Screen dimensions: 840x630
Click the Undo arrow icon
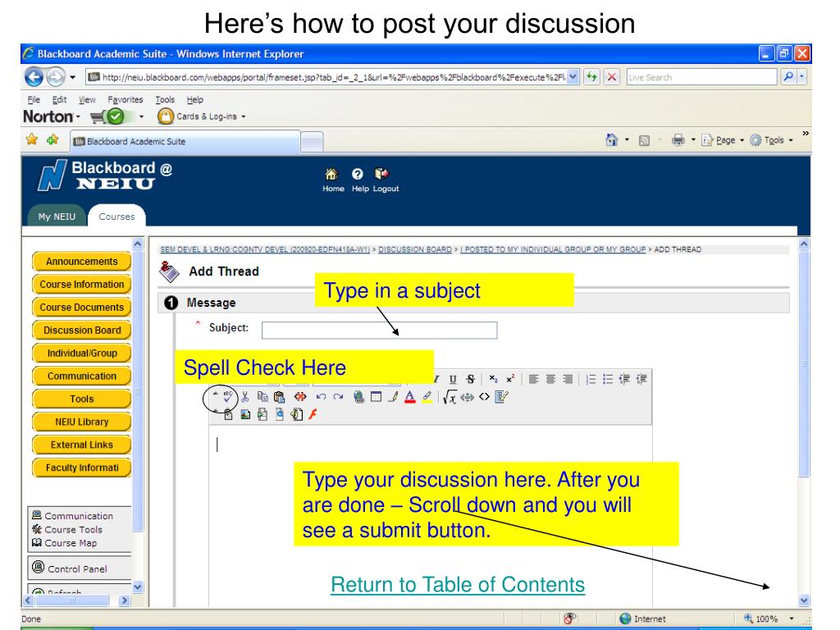[321, 397]
